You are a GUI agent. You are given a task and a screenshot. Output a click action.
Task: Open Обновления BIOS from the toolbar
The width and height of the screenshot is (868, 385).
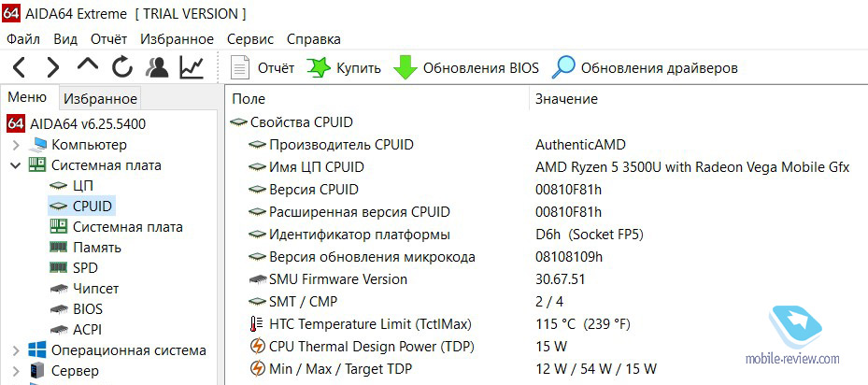tap(466, 68)
